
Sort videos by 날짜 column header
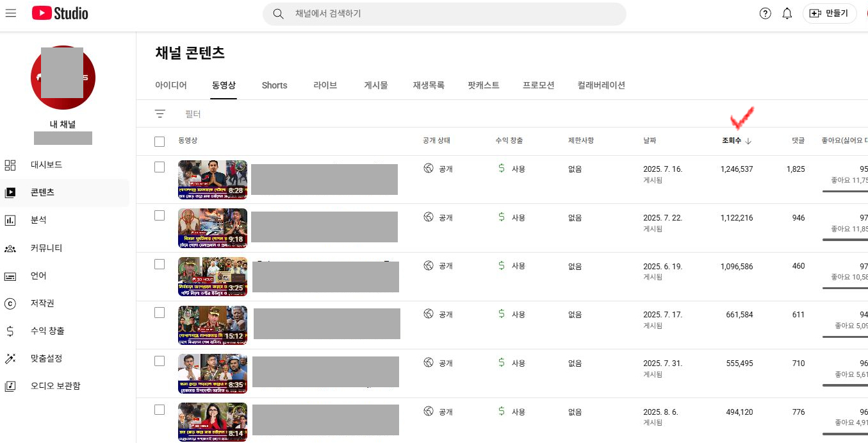pos(650,140)
